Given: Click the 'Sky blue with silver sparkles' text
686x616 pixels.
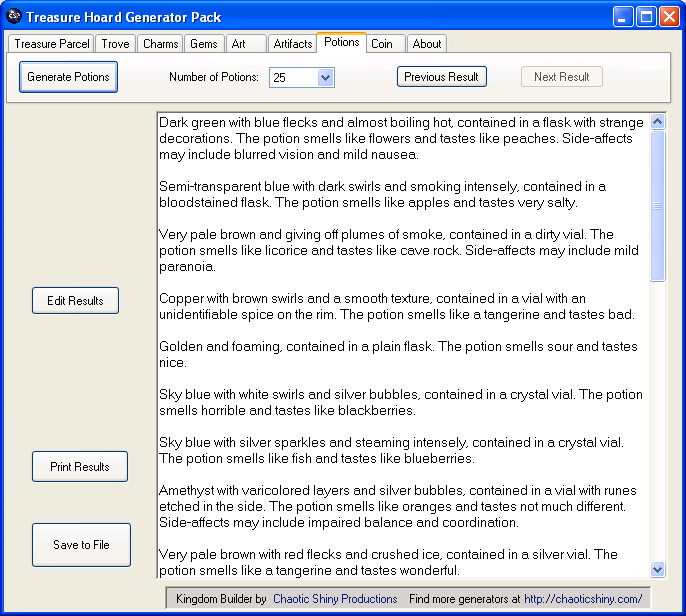Looking at the screenshot, I should tap(392, 450).
